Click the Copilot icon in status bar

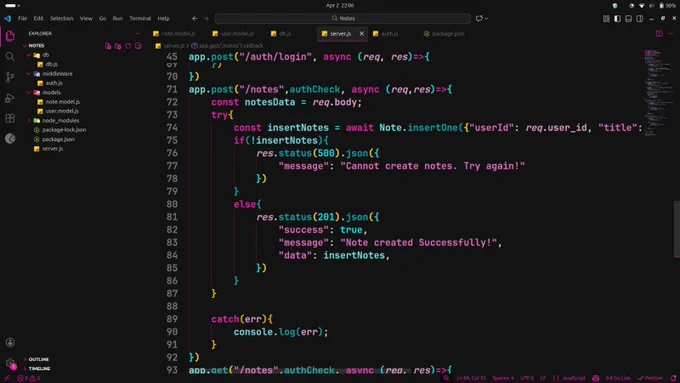tap(596, 378)
